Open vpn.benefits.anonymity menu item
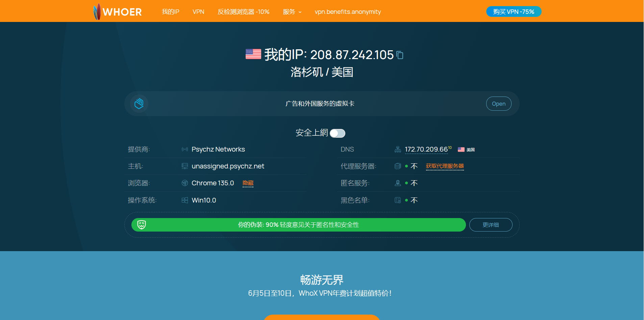The width and height of the screenshot is (644, 320). (348, 12)
